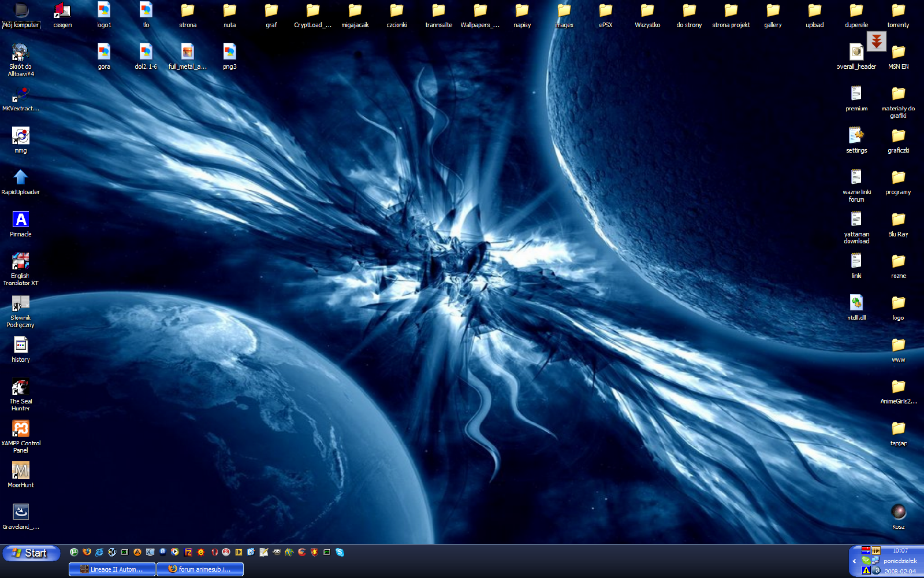Click the red double-arrow download widget
This screenshot has width=924, height=578.
877,41
